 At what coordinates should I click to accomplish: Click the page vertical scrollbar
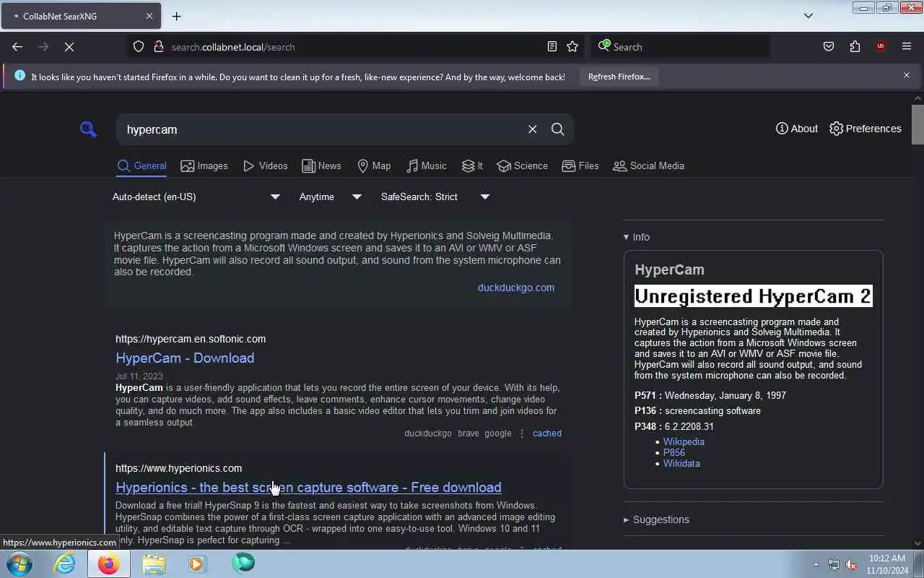pos(918,124)
